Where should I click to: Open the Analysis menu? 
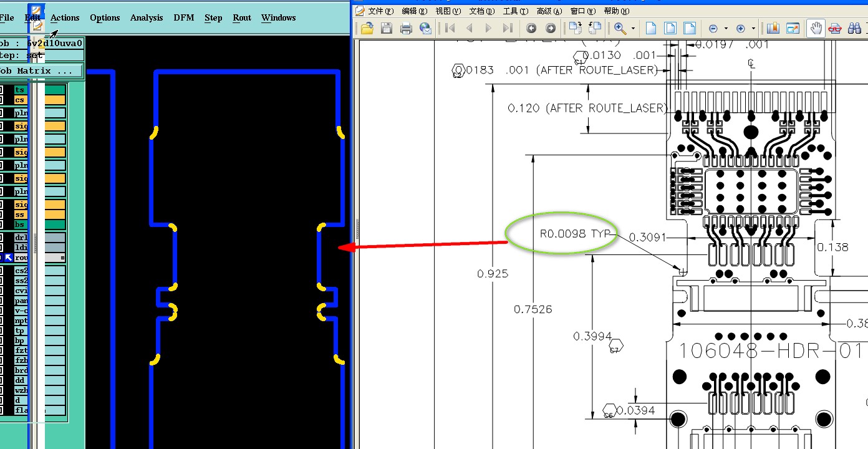click(x=147, y=17)
